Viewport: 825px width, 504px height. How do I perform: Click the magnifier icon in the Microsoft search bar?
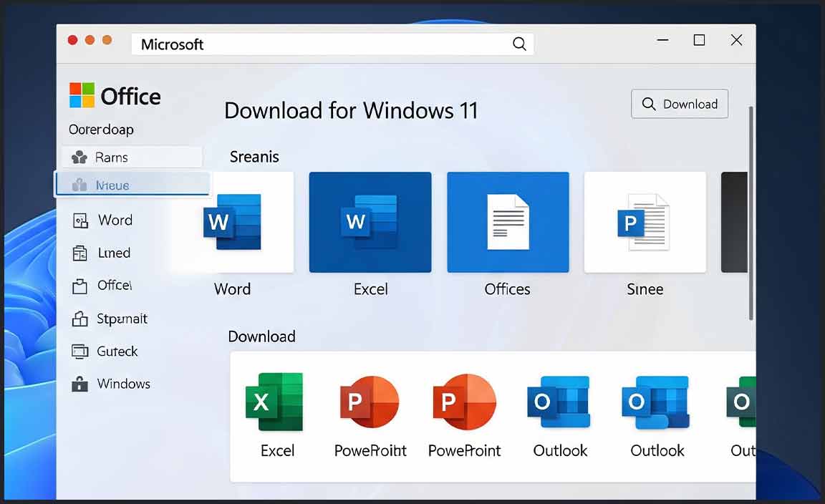[x=519, y=44]
